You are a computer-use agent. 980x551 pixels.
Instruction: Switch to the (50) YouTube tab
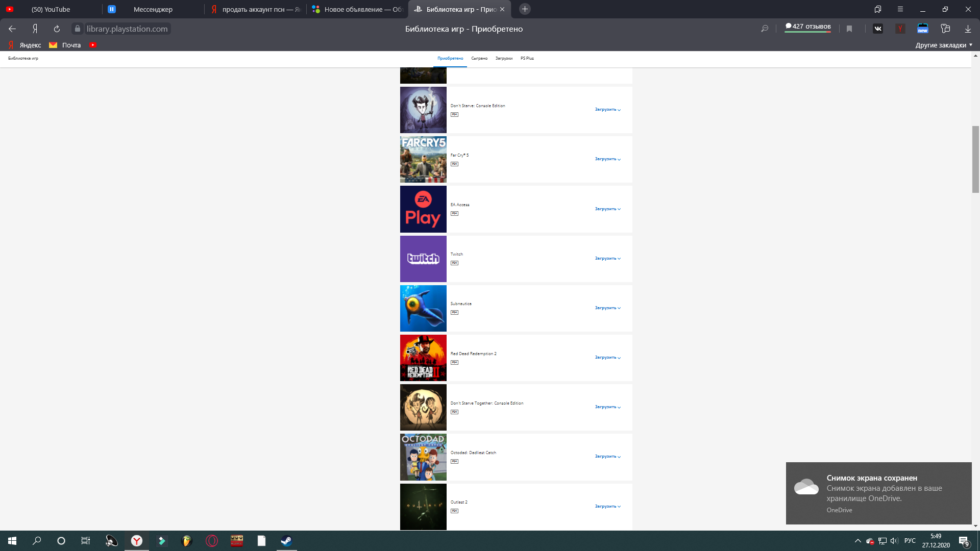point(50,9)
